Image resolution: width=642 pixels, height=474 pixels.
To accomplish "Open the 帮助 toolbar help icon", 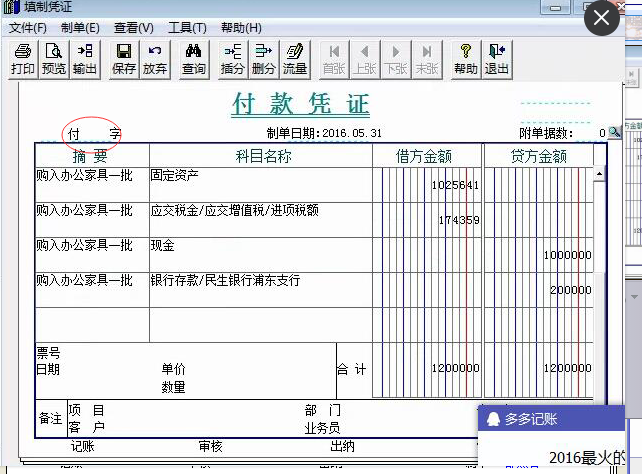I will pyautogui.click(x=465, y=59).
